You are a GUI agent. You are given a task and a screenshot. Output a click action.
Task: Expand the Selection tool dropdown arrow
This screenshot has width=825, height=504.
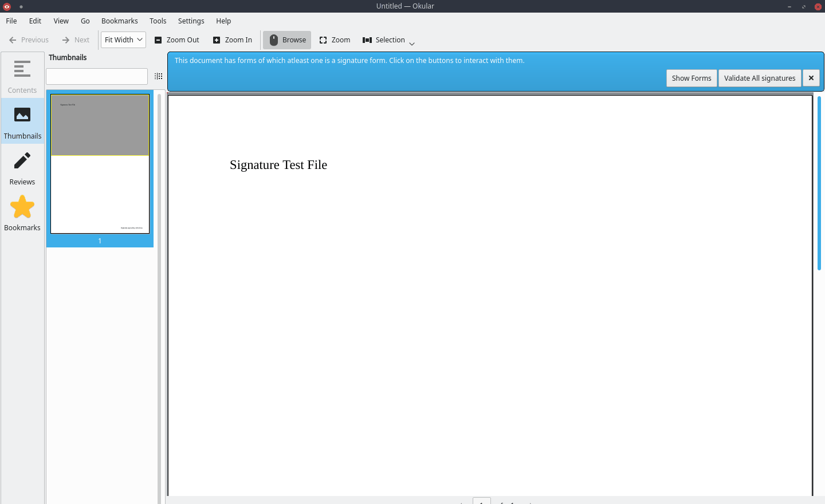tap(412, 44)
